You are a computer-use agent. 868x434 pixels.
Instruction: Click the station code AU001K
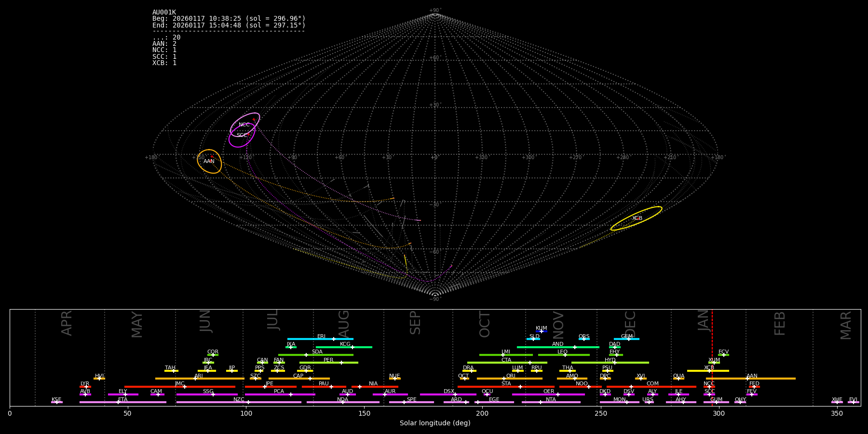pos(164,13)
